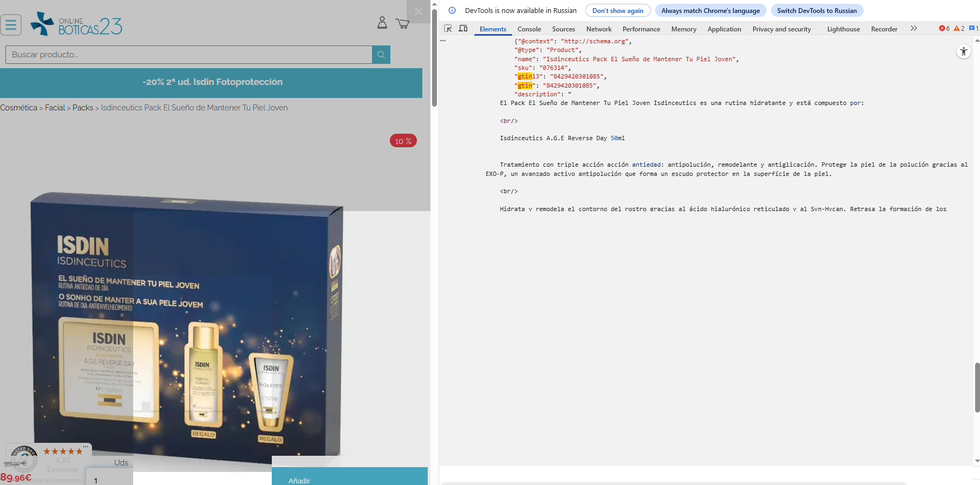980x485 pixels.
Task: Open the accessibility tree toggle icon
Action: click(x=964, y=51)
